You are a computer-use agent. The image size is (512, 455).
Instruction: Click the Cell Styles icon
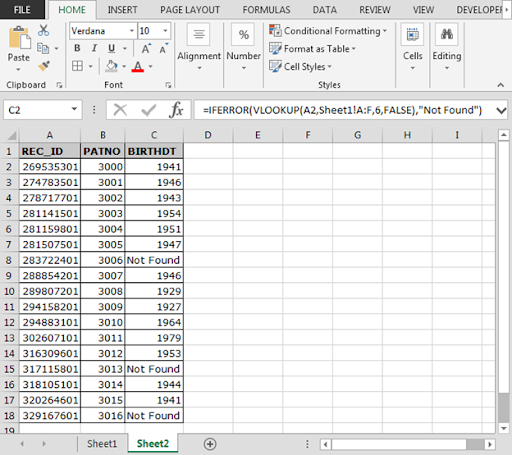click(275, 66)
